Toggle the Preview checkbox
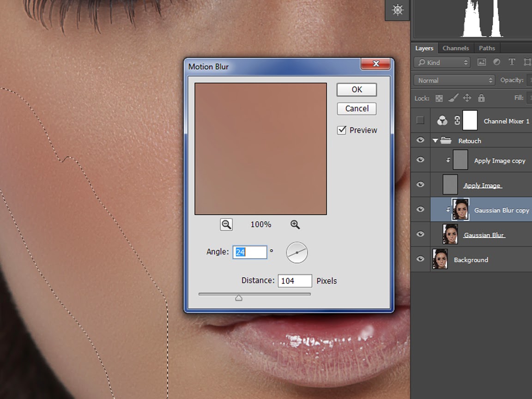The image size is (532, 399). (342, 130)
